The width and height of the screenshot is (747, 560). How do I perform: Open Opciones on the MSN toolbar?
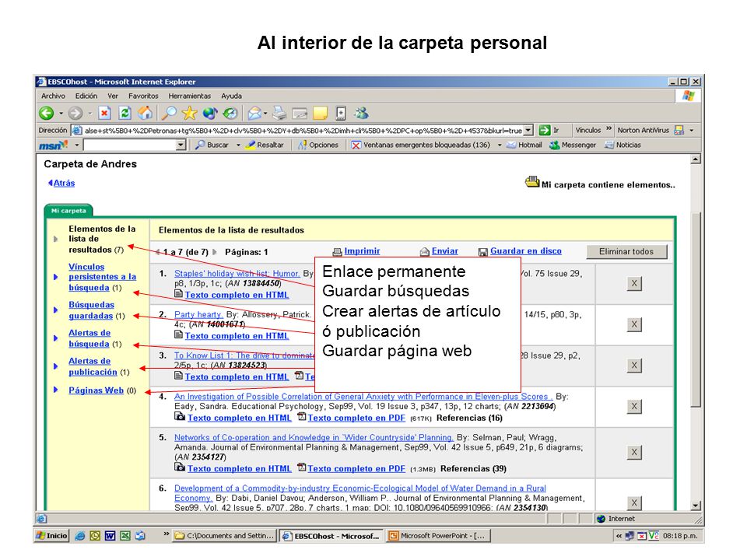pyautogui.click(x=317, y=145)
